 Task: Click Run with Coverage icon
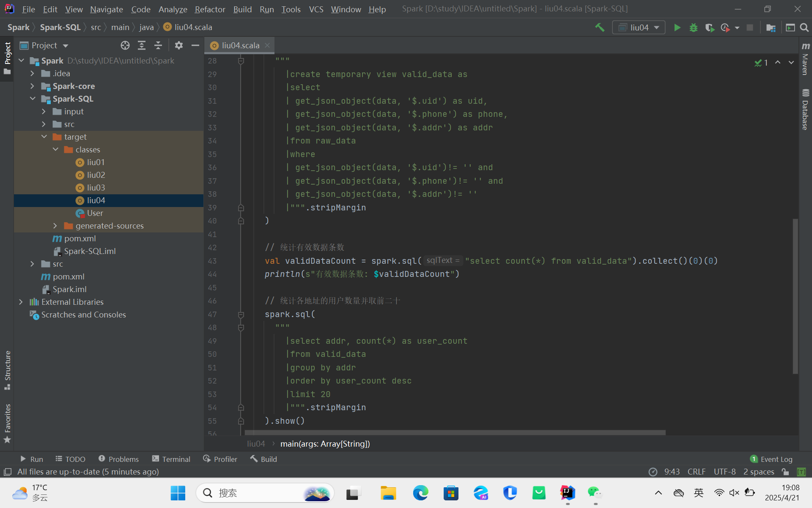[710, 28]
